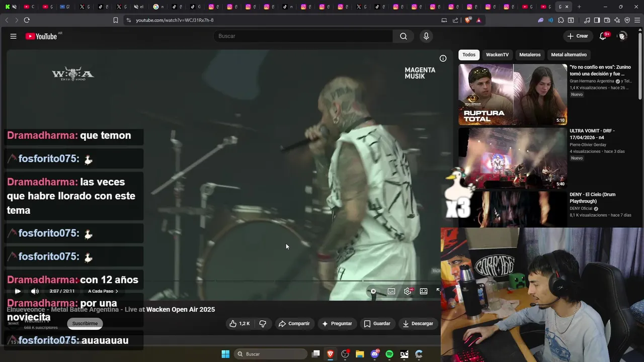Seek on the video progress bar
644x362 pixels.
(x=225, y=281)
